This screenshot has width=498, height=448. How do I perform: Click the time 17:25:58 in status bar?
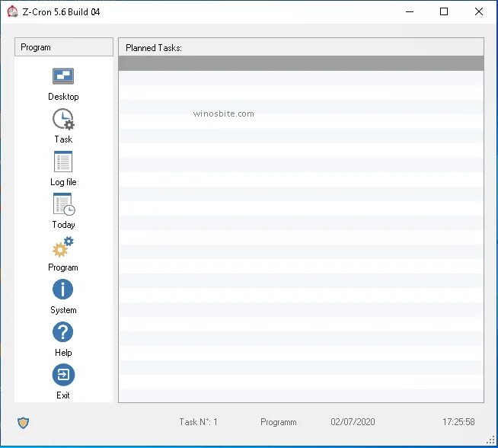[458, 422]
